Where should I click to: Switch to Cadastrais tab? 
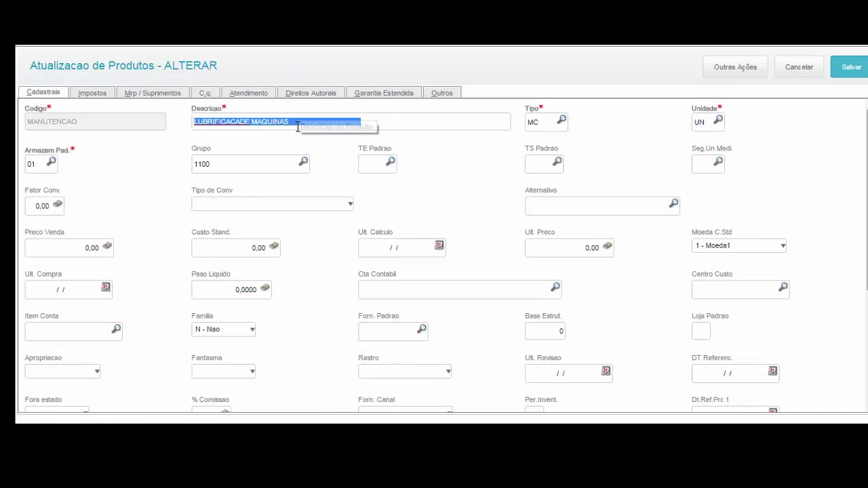(43, 92)
